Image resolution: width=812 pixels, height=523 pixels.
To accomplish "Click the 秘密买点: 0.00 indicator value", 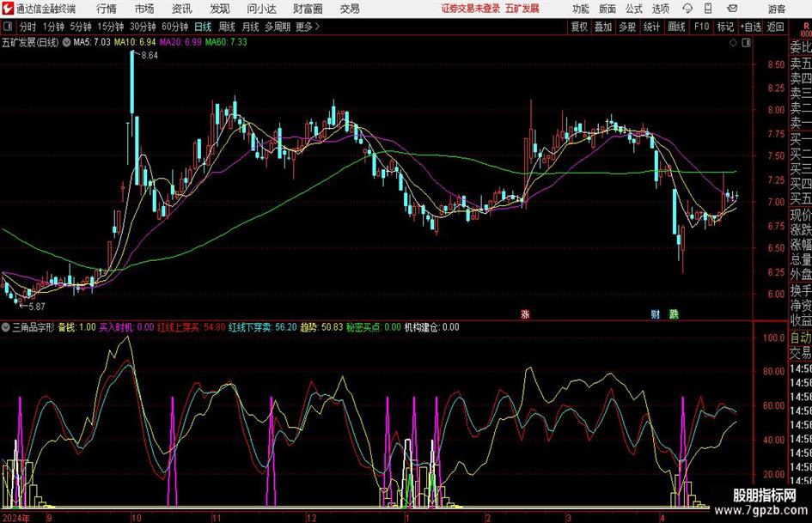I will (x=374, y=327).
